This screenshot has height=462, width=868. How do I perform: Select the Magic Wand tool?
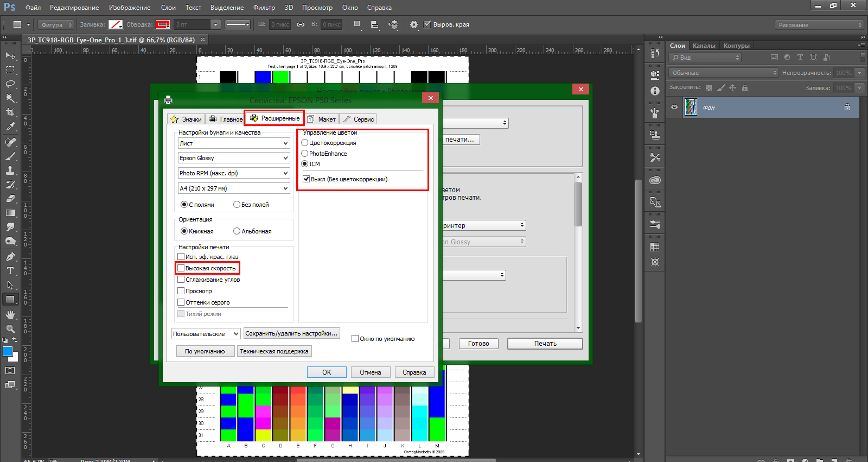click(x=10, y=98)
